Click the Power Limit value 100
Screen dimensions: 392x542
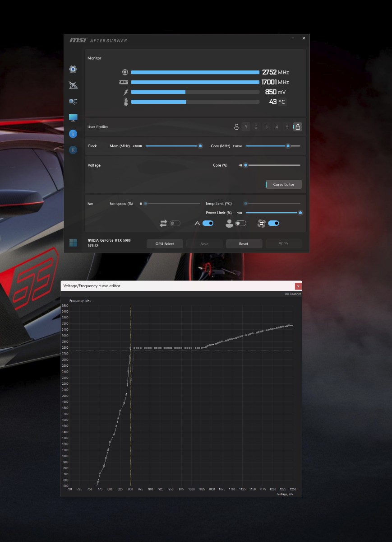coord(240,213)
